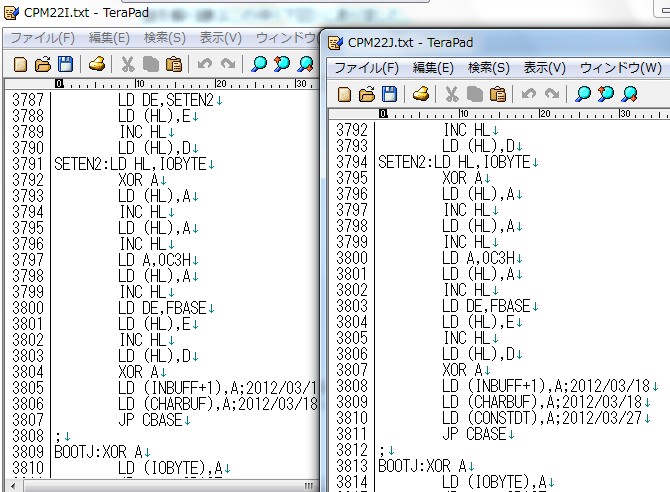Click line 3800 LD DE,FBASE in CPM22I
670x492 pixels.
tap(166, 308)
